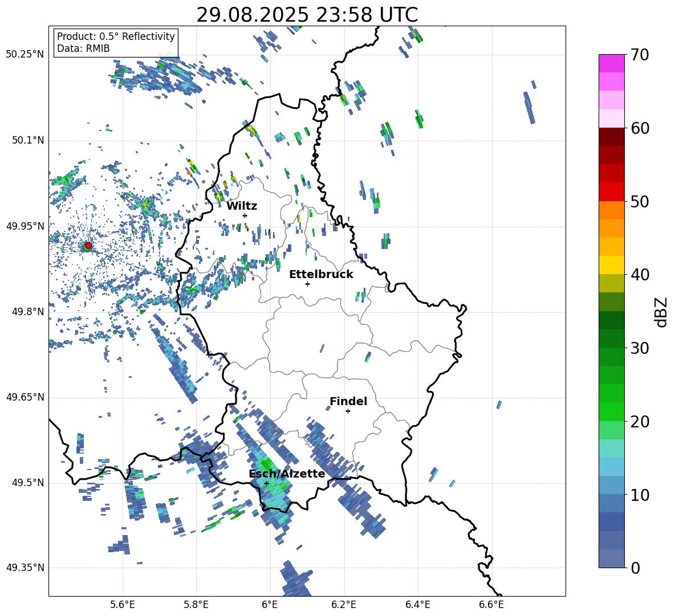Click the Findel station cross marker
The image size is (675, 616).
click(x=348, y=411)
